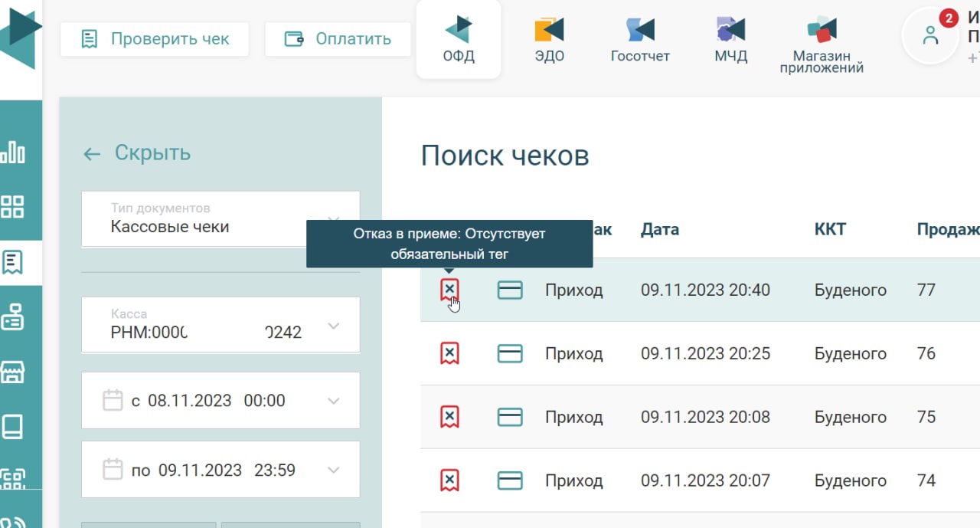Open the dashboard grid sidebar icon

point(13,206)
